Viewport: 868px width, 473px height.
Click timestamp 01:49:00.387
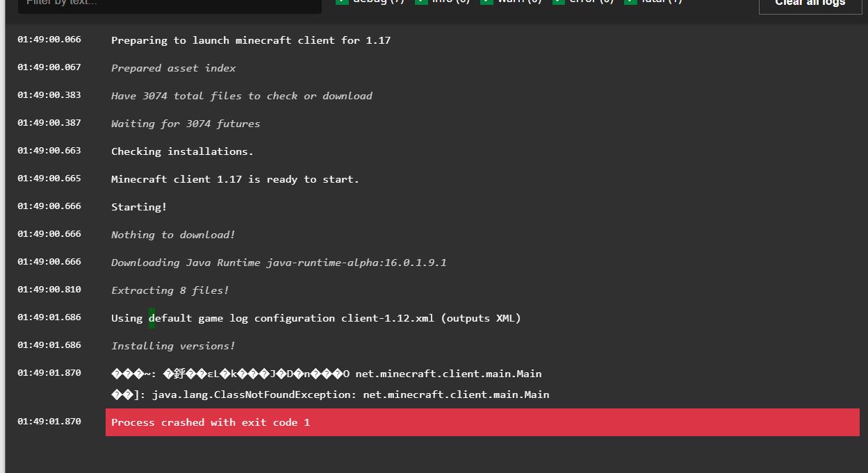[x=49, y=123]
